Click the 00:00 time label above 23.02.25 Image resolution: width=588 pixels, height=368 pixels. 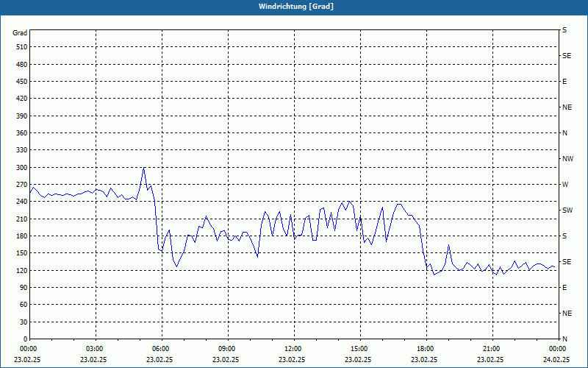(28, 349)
